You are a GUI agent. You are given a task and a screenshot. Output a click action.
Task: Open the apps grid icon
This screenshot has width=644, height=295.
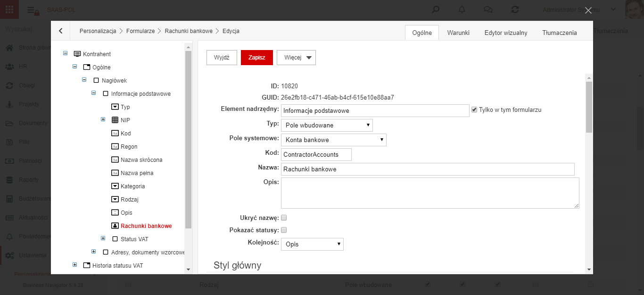[x=9, y=9]
